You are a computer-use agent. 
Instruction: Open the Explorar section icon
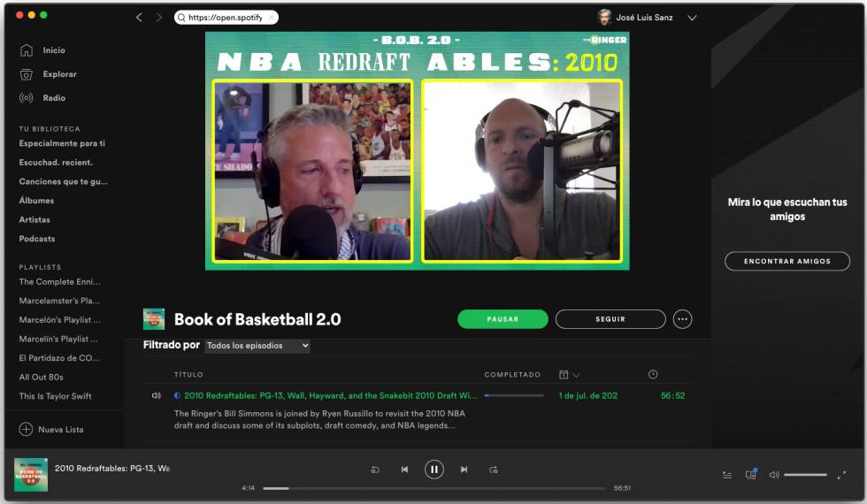tap(26, 74)
